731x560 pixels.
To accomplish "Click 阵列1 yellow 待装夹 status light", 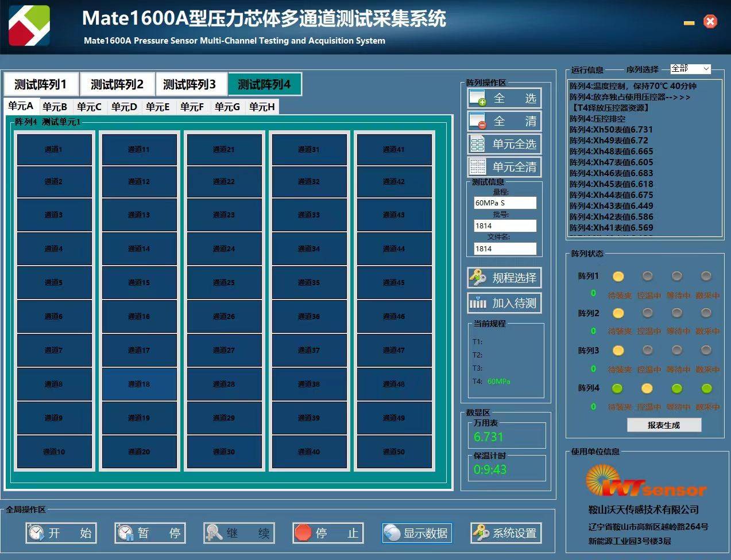I will click(618, 277).
